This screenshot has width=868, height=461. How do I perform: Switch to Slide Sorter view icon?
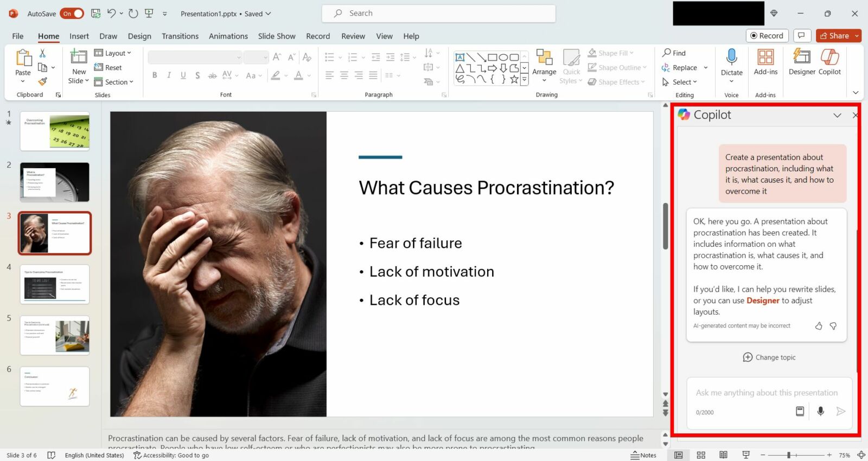point(701,455)
